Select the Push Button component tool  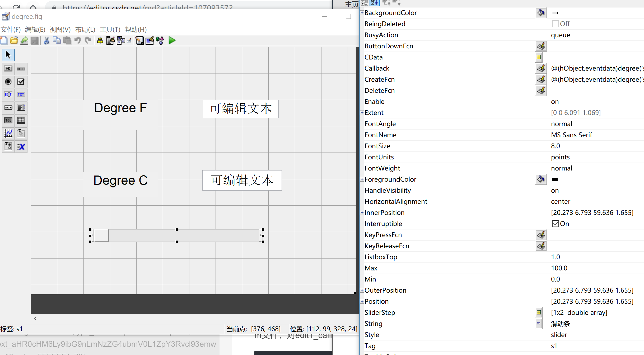[8, 69]
